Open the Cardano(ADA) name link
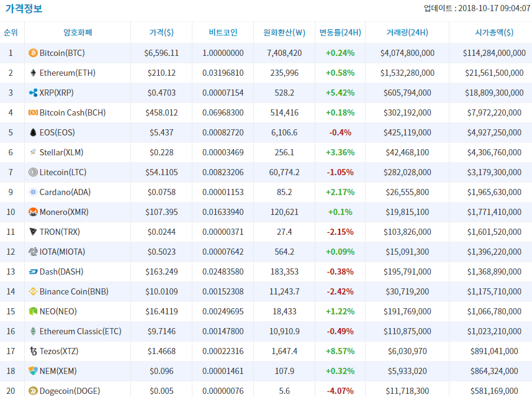The height and width of the screenshot is (397, 532). 65,192
